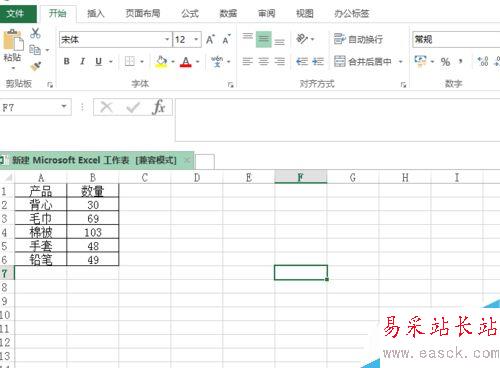
Task: Click the phonetic guide (wén) icon
Action: point(217,61)
